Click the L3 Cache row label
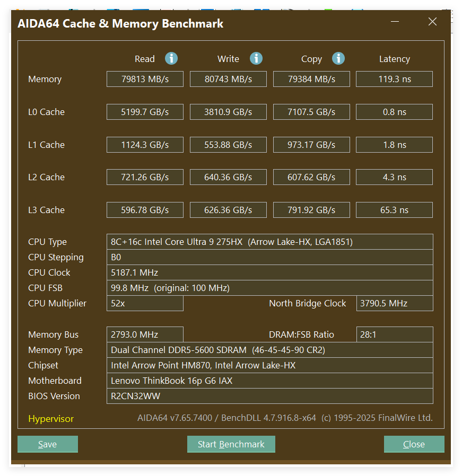 tap(46, 210)
